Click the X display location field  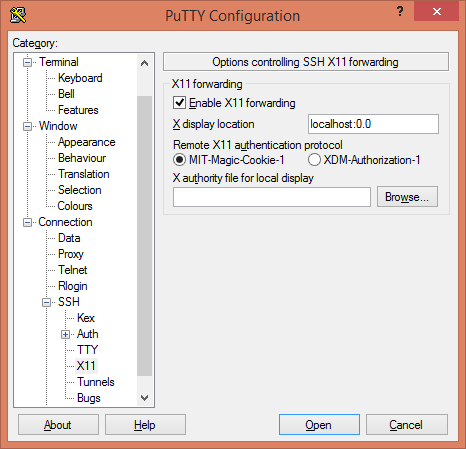(373, 124)
